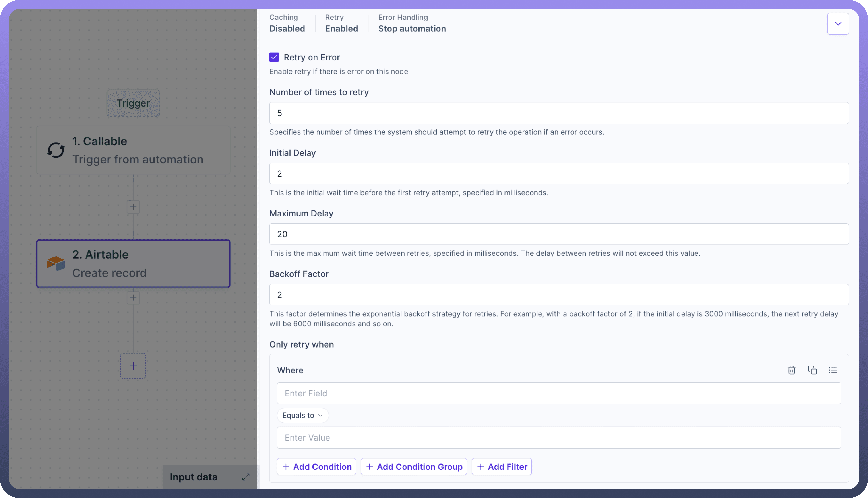The height and width of the screenshot is (498, 868).
Task: Click the Maximum Delay input field
Action: tap(559, 234)
